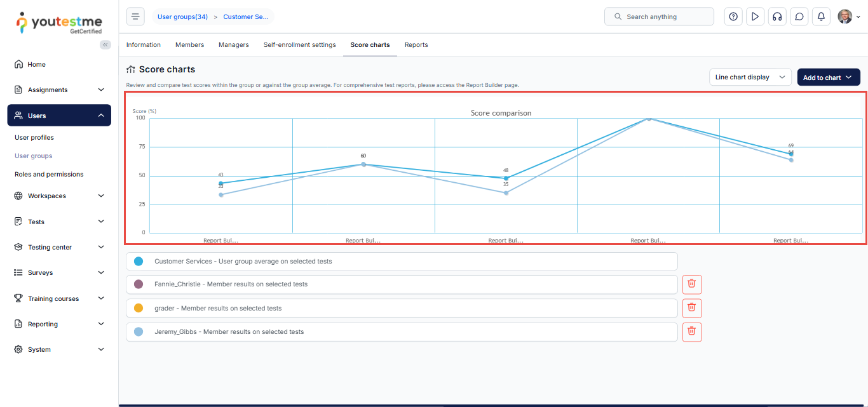This screenshot has width=868, height=407.
Task: Open the headset support icon
Action: coord(777,17)
